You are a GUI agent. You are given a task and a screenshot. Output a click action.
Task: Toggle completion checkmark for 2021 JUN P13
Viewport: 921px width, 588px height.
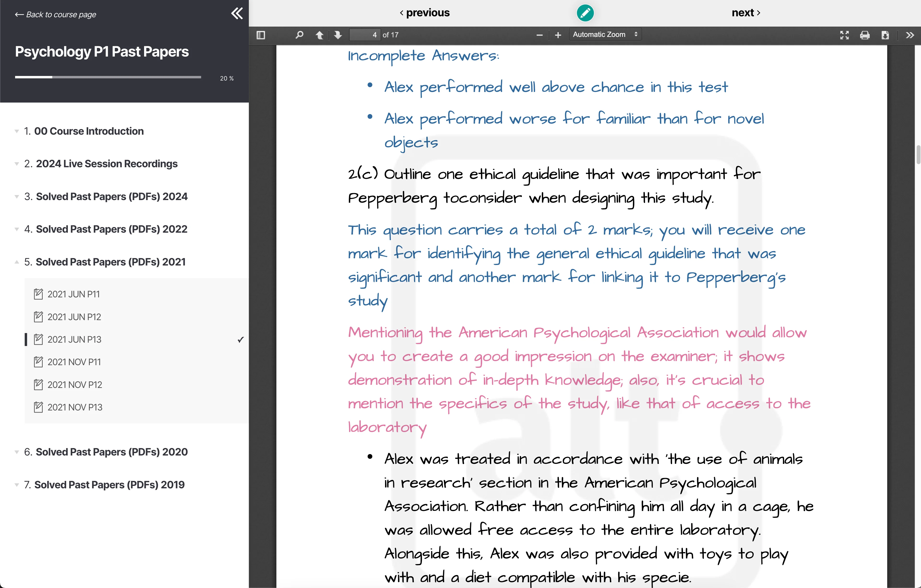point(241,340)
